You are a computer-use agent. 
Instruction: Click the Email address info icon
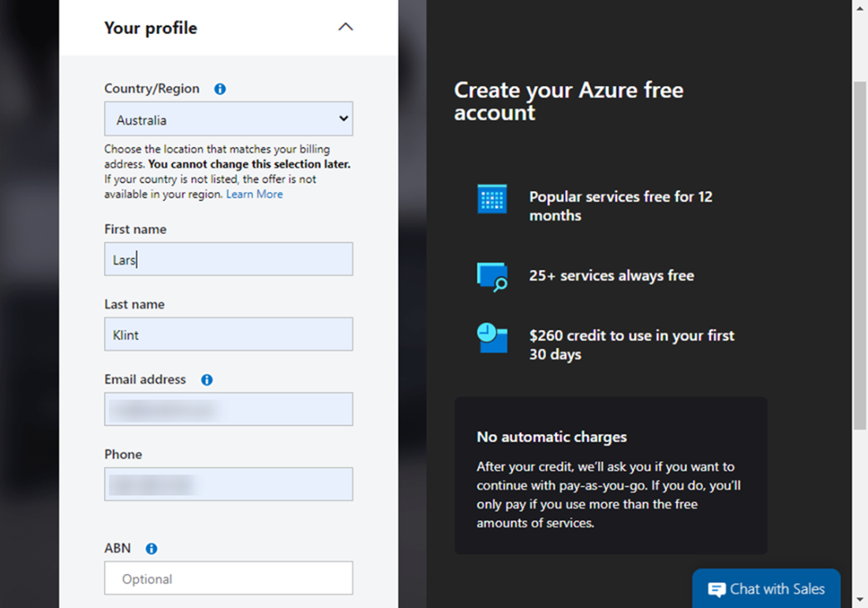tap(207, 380)
